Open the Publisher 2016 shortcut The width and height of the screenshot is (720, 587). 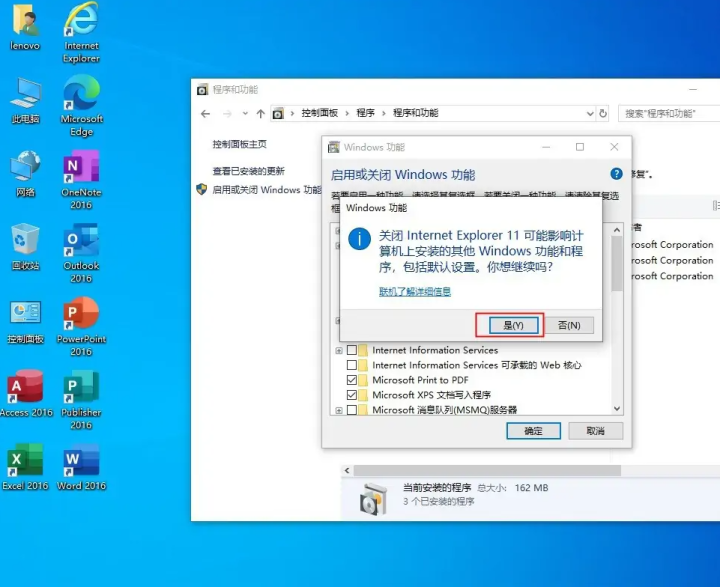(81, 389)
